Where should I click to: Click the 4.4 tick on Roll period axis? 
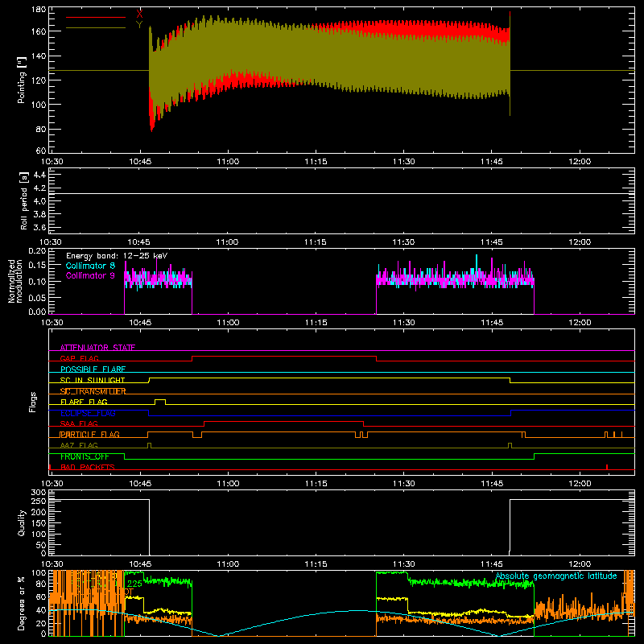pyautogui.click(x=39, y=175)
